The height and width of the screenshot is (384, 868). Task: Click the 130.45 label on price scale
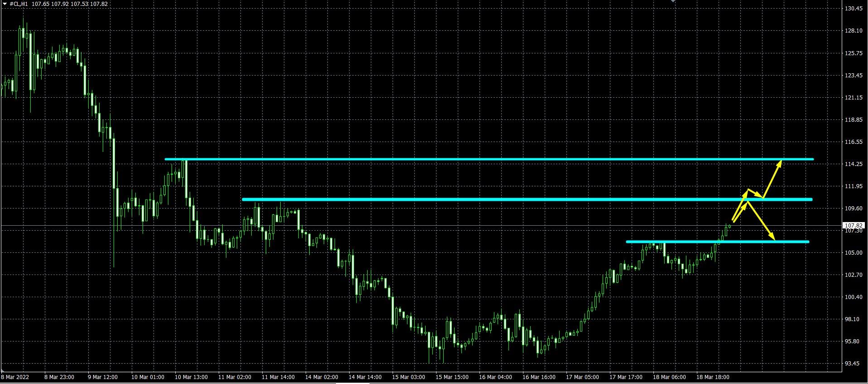click(x=853, y=9)
